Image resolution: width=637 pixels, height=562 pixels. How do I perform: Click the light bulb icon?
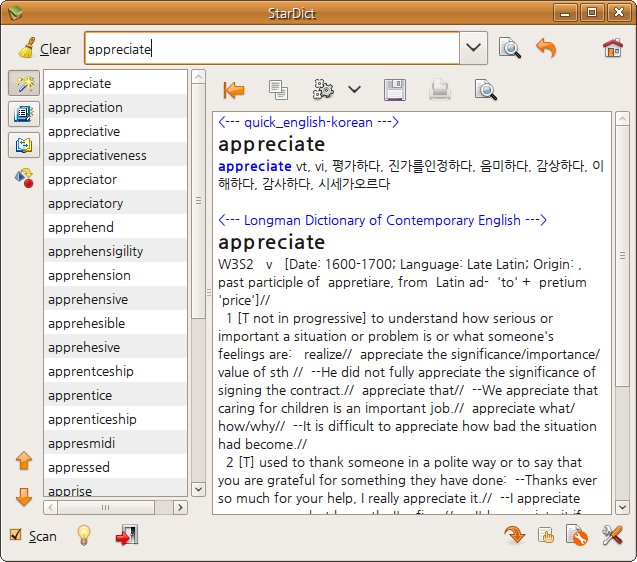pyautogui.click(x=84, y=535)
